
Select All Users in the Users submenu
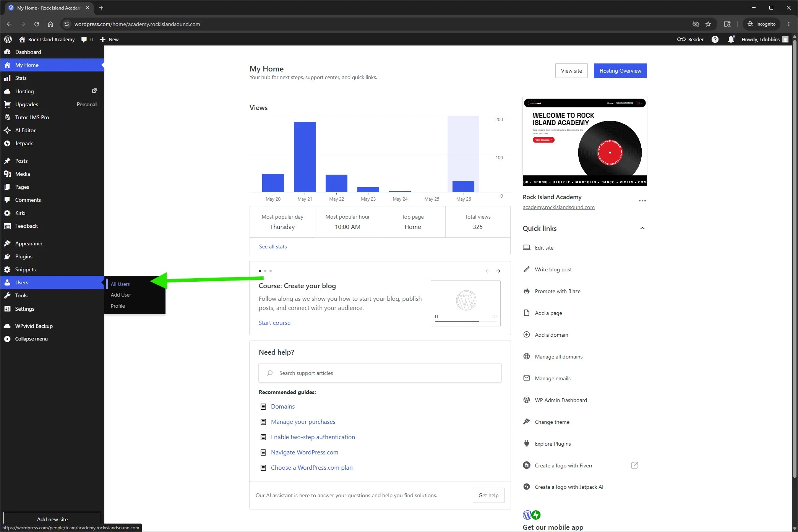pyautogui.click(x=120, y=284)
